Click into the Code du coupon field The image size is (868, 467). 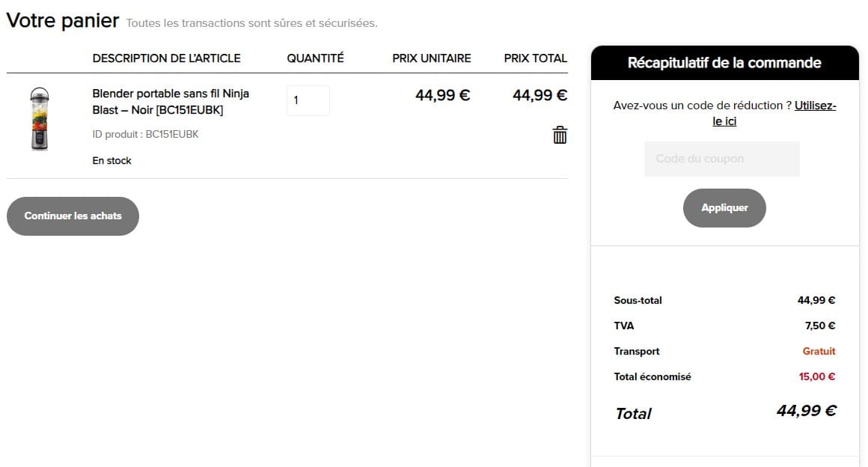[x=721, y=159]
